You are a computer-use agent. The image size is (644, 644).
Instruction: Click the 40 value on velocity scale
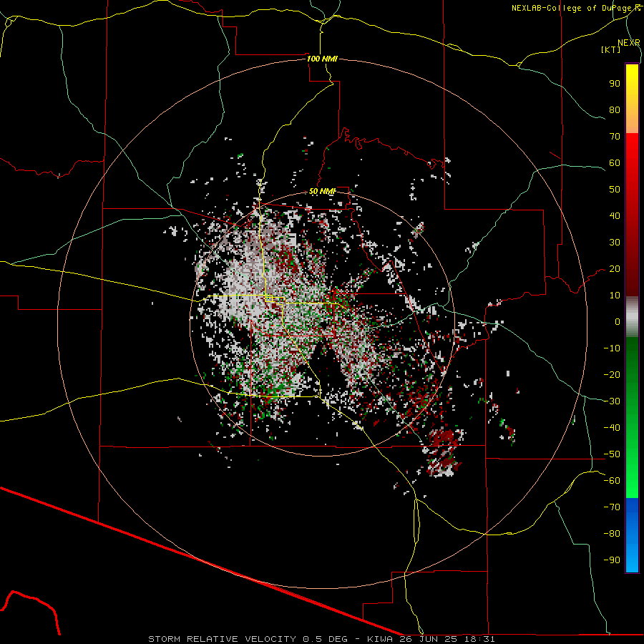[x=615, y=216]
